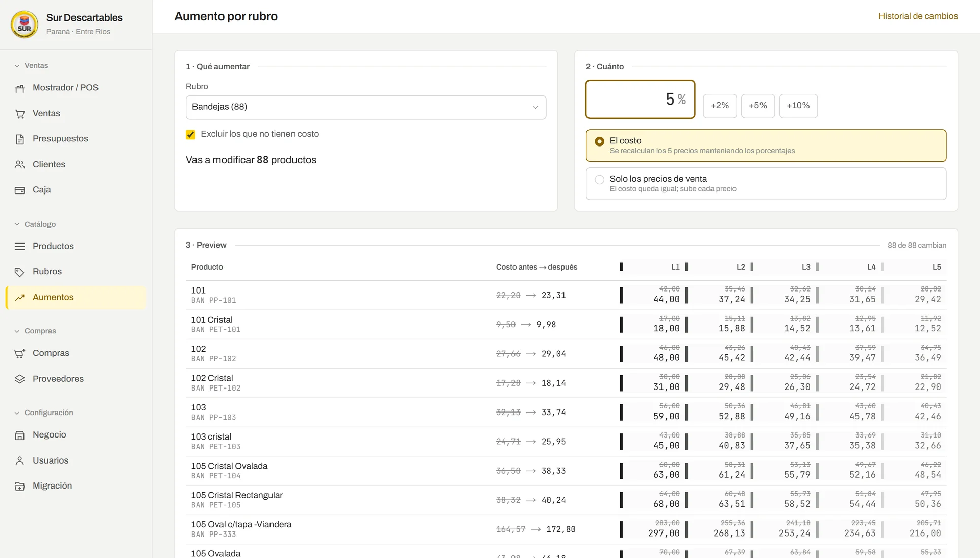Click the Negocio store icon
980x558 pixels.
(20, 435)
